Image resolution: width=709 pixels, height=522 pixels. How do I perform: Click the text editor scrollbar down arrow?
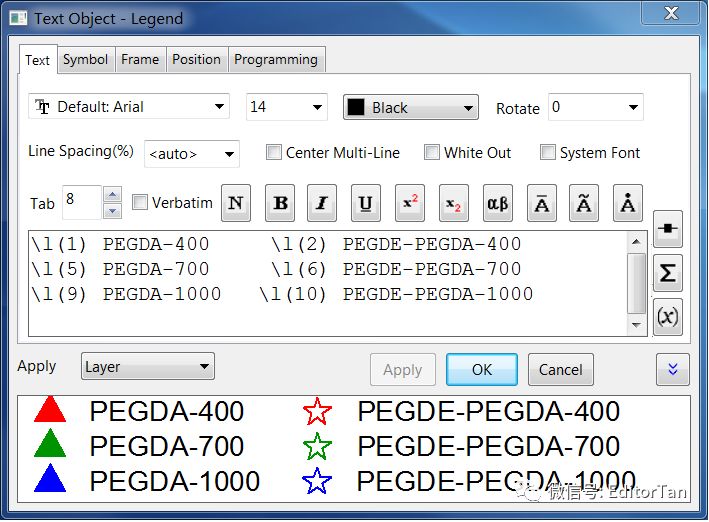pos(637,325)
